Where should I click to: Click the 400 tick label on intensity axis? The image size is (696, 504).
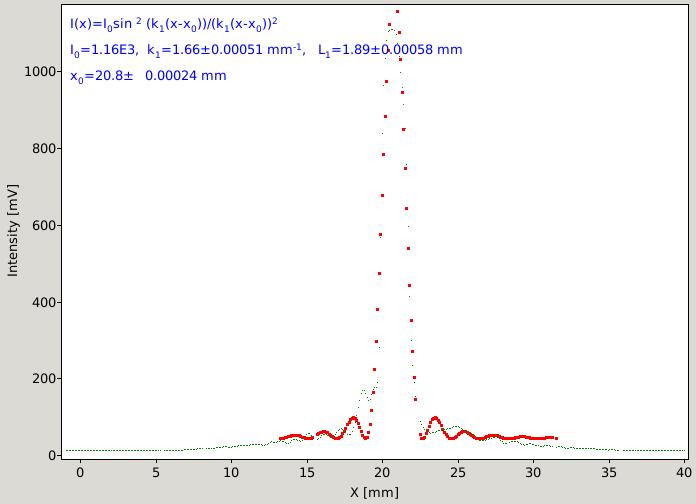click(x=44, y=302)
